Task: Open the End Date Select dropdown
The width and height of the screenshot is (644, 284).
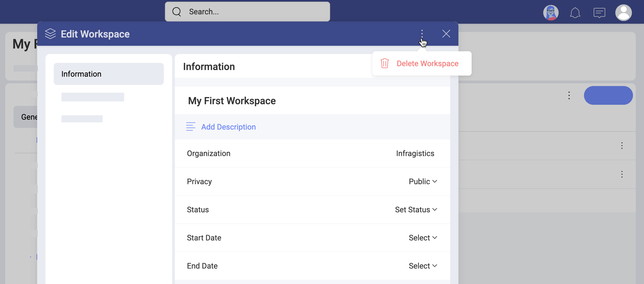Action: [423, 266]
